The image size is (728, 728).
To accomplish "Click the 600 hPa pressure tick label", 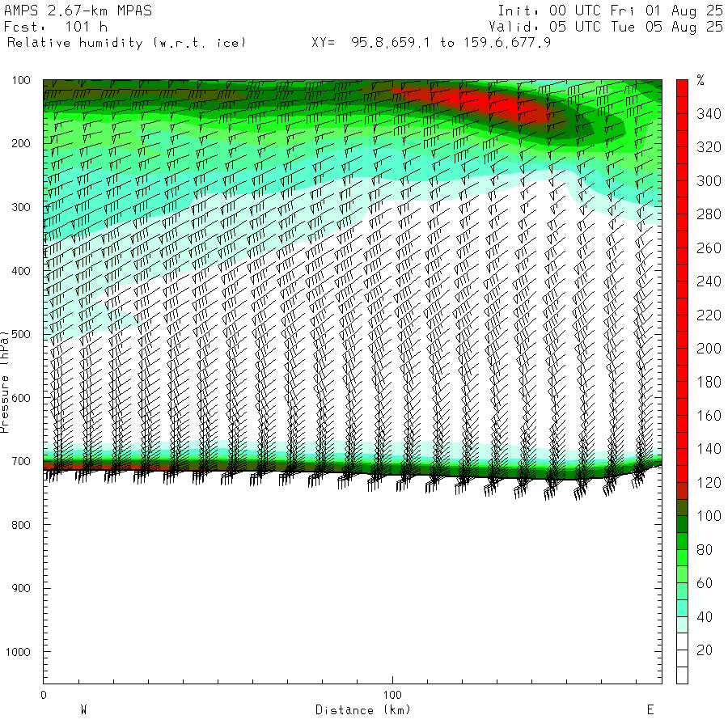I will (x=21, y=398).
